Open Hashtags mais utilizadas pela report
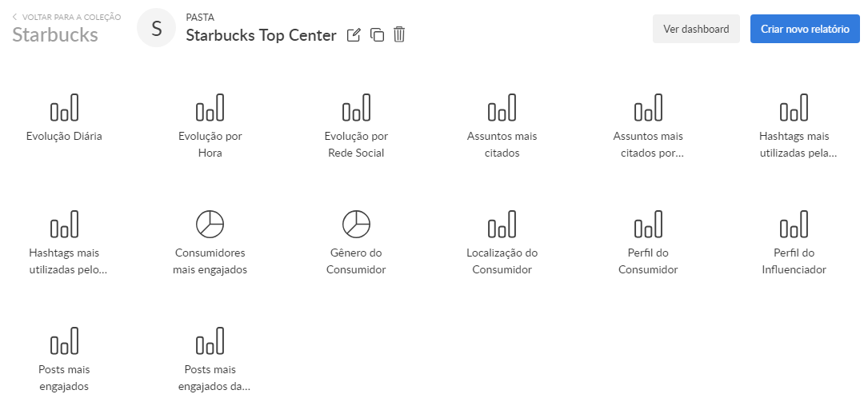The image size is (868, 410). click(794, 109)
